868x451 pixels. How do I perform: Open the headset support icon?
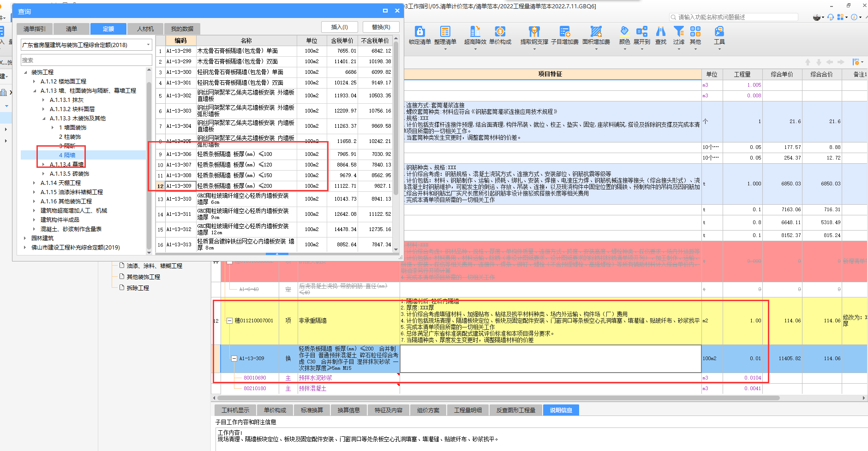pyautogui.click(x=831, y=17)
